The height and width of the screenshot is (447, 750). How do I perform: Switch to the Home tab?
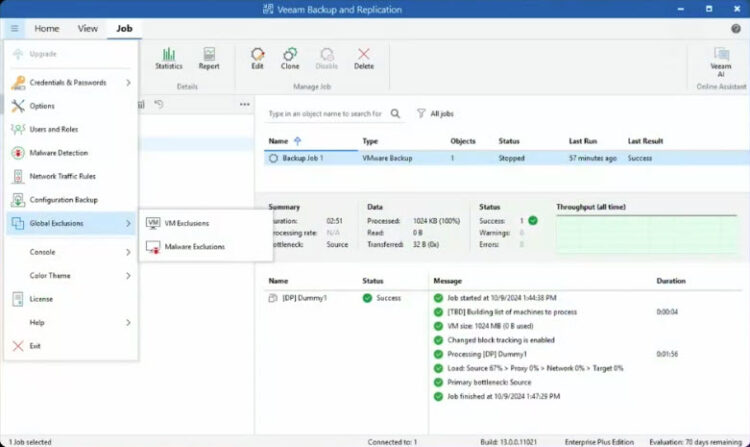click(47, 29)
